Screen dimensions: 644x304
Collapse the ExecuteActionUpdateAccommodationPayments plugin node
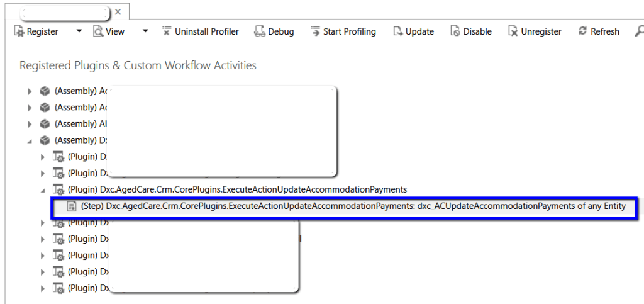43,189
